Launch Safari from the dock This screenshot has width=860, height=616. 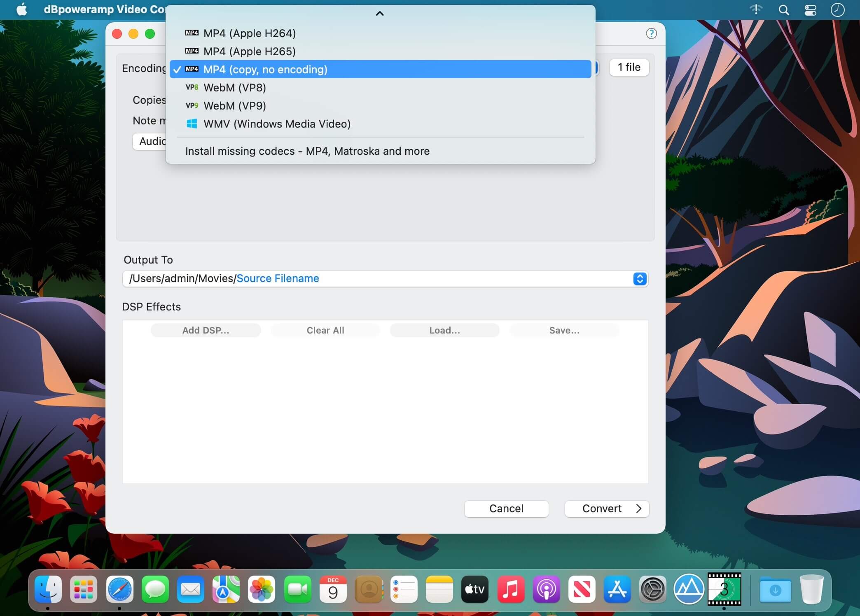(x=119, y=589)
